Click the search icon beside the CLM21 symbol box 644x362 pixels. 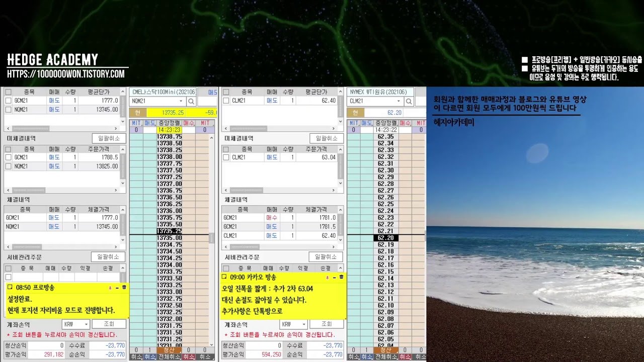click(409, 101)
